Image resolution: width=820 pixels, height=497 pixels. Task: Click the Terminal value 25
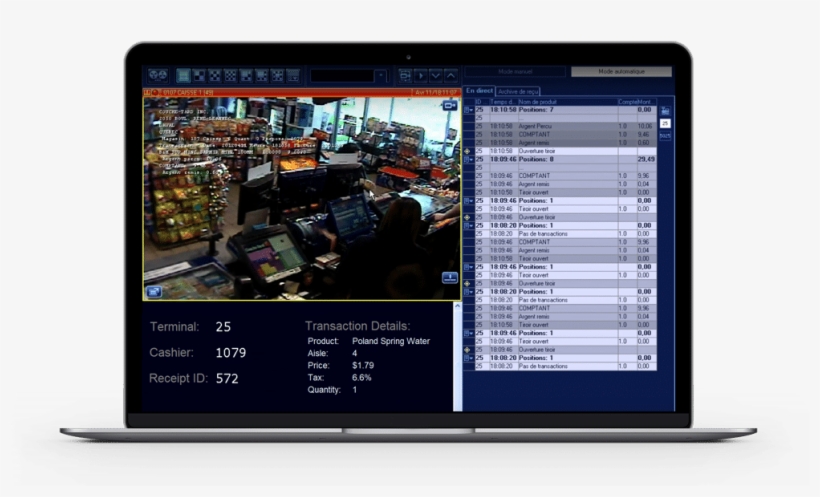tap(223, 327)
